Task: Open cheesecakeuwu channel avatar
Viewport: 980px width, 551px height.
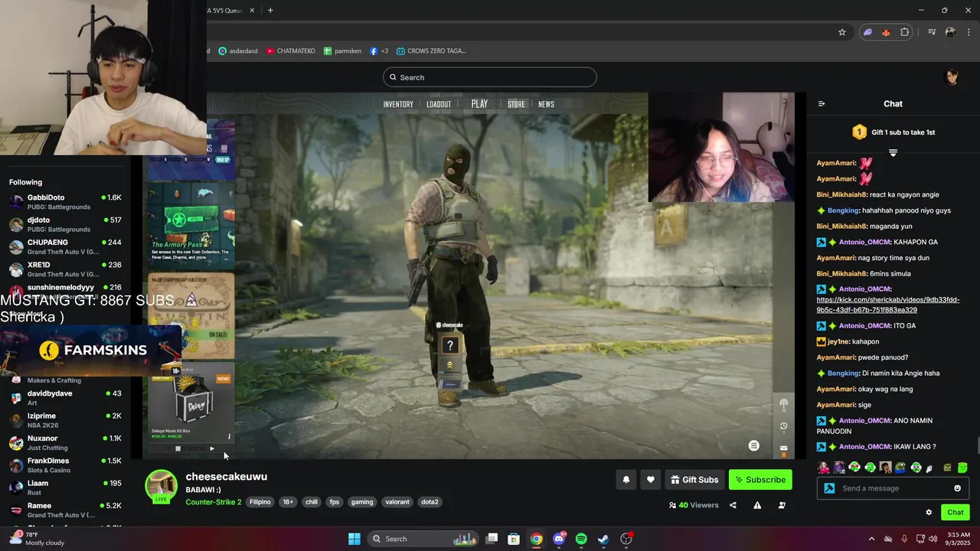Action: 162,486
